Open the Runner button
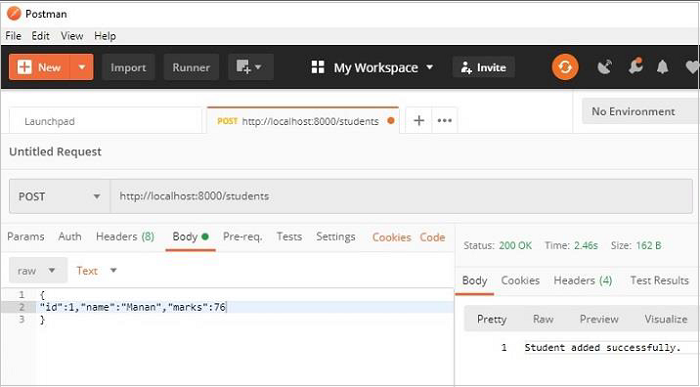The image size is (700, 387). point(191,67)
